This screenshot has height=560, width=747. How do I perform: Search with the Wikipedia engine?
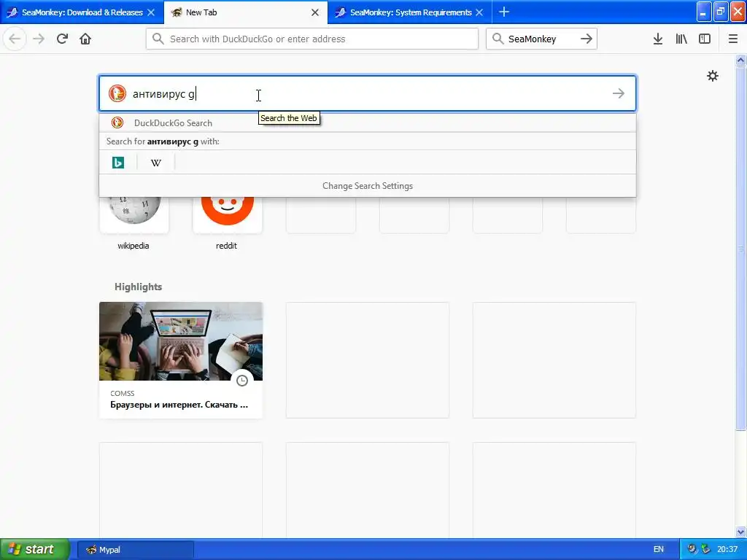click(x=156, y=163)
